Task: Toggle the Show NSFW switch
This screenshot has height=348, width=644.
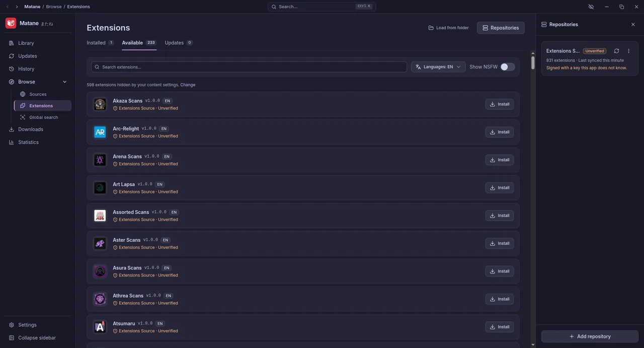Action: coord(508,67)
